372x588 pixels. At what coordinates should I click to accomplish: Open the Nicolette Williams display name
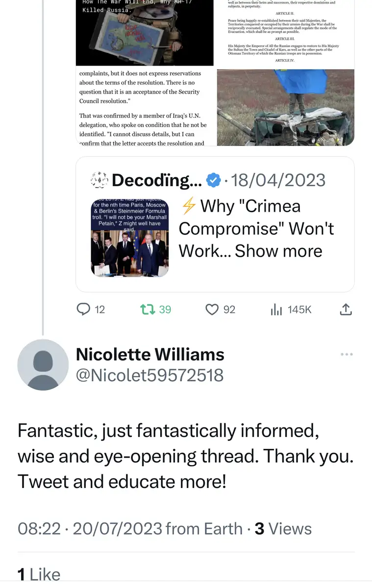coord(150,354)
